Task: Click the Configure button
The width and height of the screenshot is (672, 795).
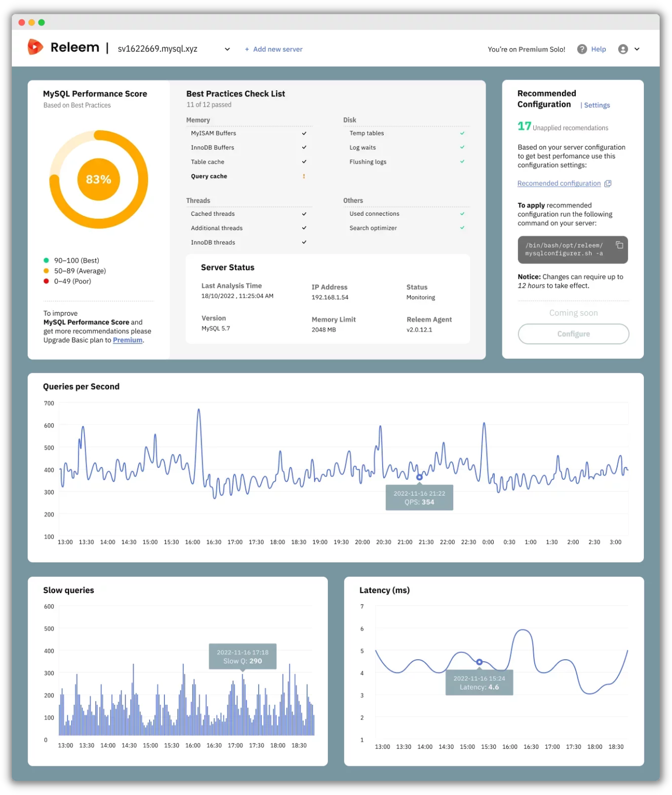Action: point(573,334)
